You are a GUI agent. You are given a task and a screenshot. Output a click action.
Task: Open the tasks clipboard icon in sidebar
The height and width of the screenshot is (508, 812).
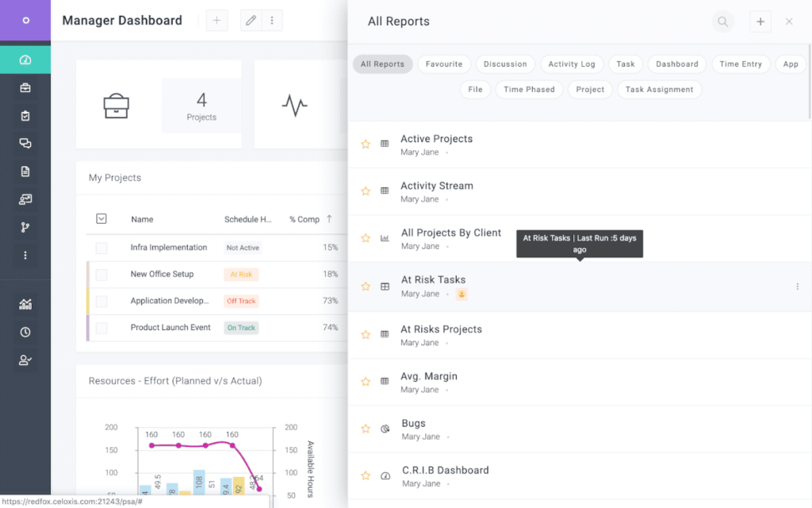pos(25,116)
